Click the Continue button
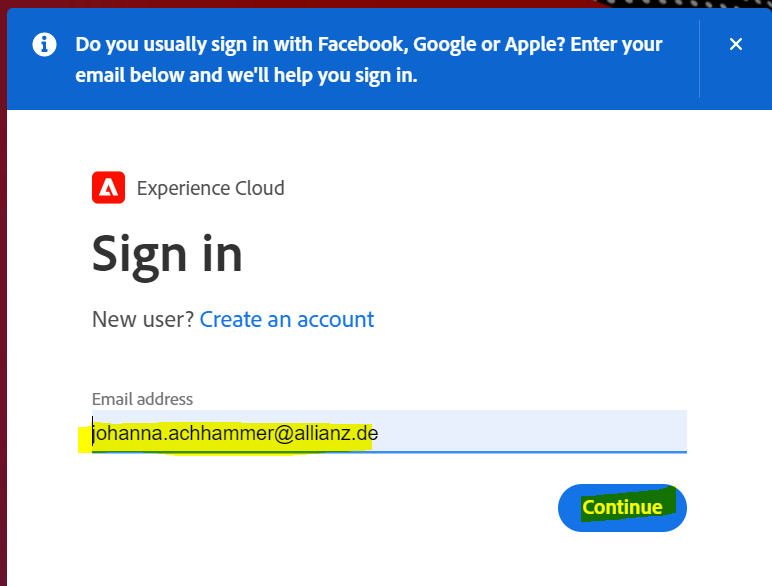 click(622, 508)
